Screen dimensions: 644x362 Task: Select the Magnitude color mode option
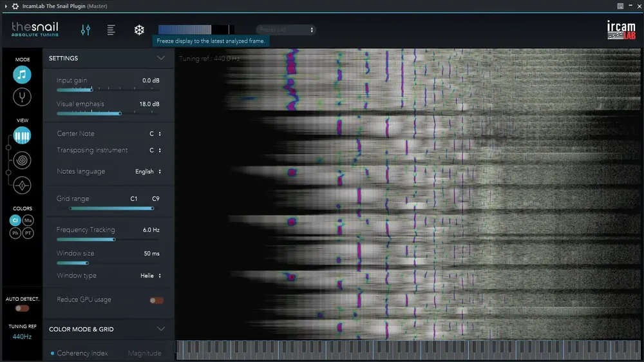[x=144, y=353]
